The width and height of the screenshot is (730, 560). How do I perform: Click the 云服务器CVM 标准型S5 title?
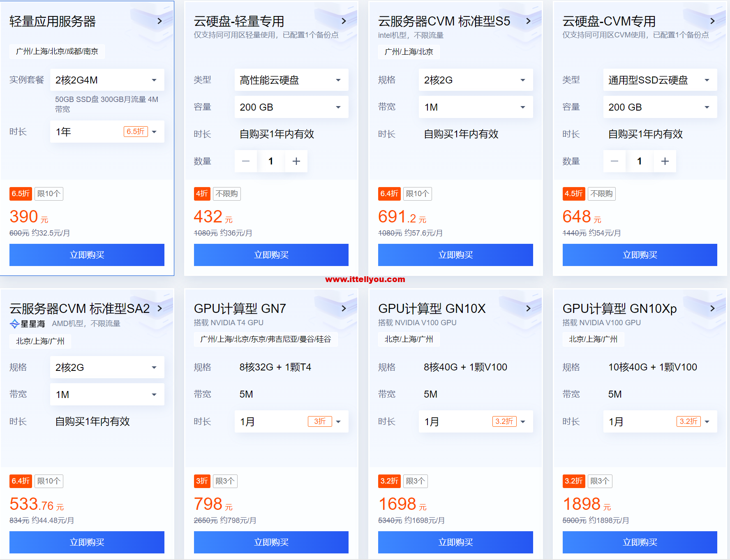click(x=444, y=21)
